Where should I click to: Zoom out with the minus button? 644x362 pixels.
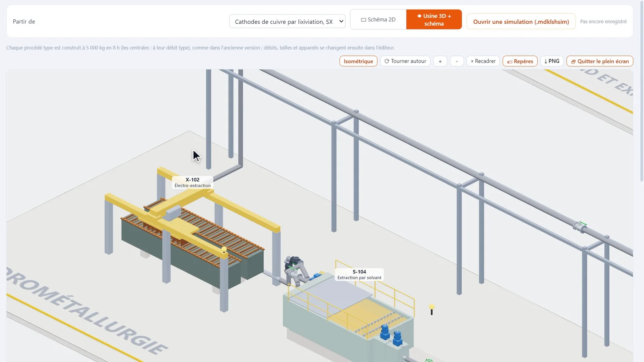(x=456, y=61)
